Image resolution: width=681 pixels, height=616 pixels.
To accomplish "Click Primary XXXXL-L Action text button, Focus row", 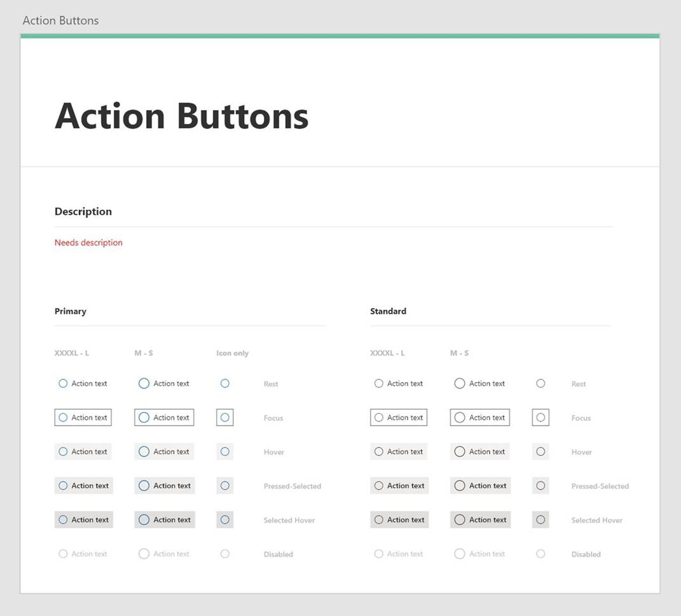I will (83, 417).
